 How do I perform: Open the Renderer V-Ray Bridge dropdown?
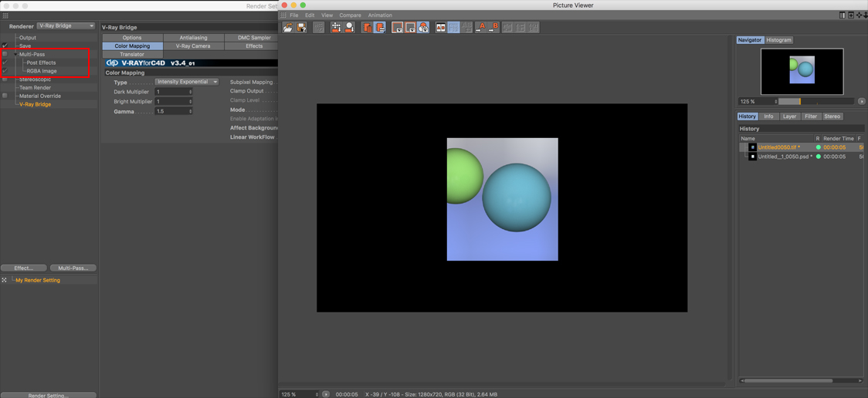66,25
